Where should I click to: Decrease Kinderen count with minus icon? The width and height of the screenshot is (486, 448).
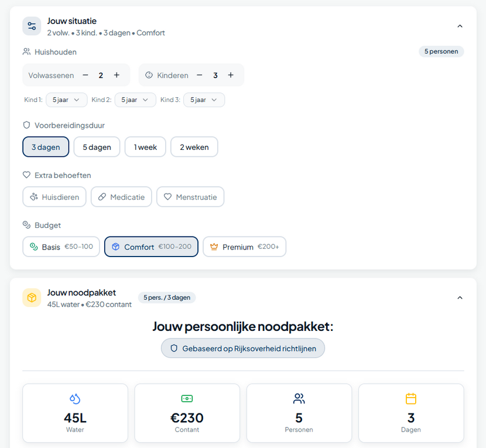tap(199, 75)
